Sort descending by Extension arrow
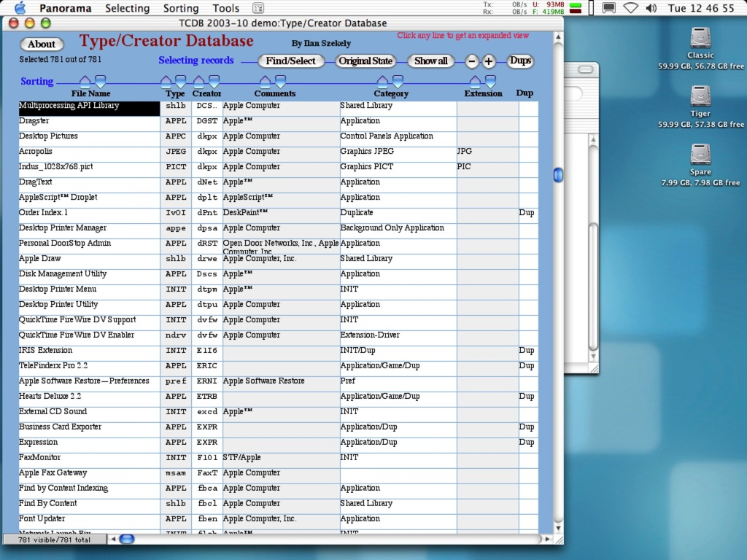Screen dimensions: 747x560 [x=490, y=81]
